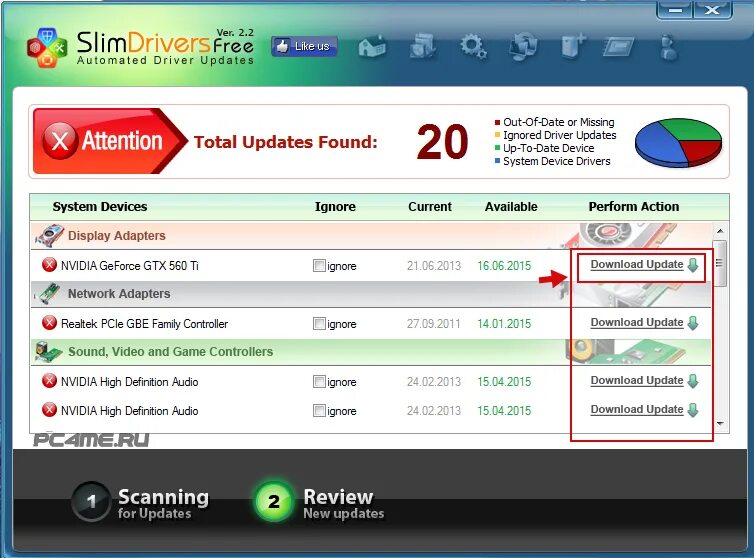This screenshot has width=754, height=558.
Task: Click the device list scrollbar thumb
Action: [720, 263]
